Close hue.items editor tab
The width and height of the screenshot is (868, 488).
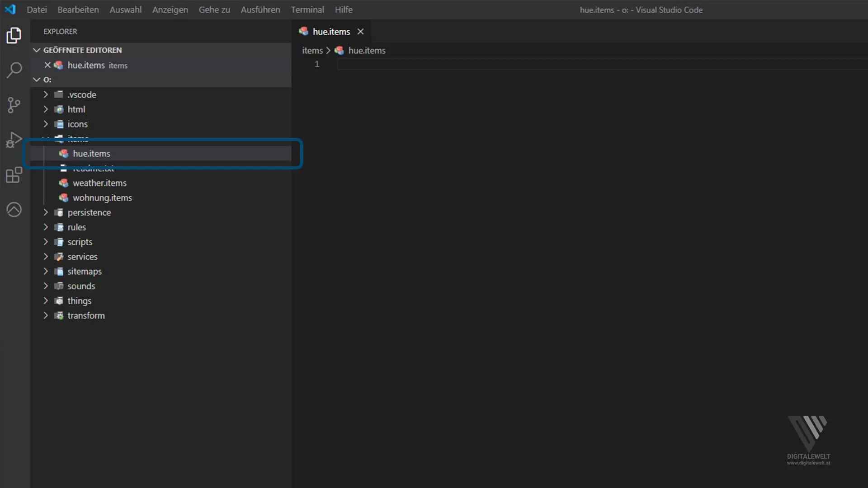[x=360, y=32]
